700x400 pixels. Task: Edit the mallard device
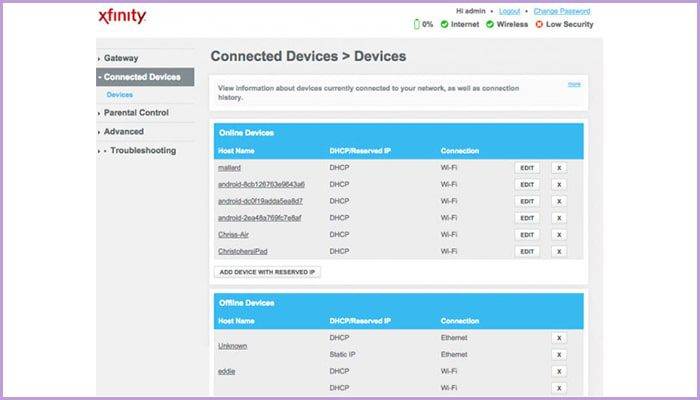coord(527,168)
